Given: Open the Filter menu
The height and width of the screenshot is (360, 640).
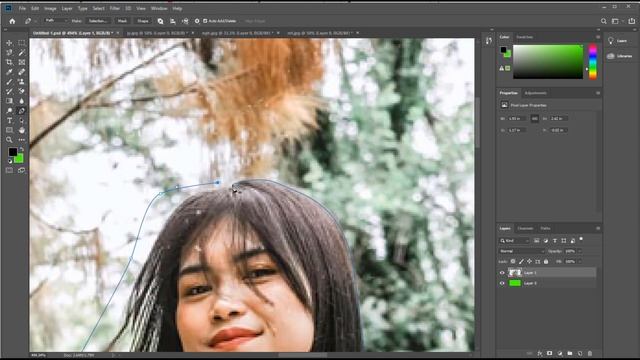Looking at the screenshot, I should 115,8.
